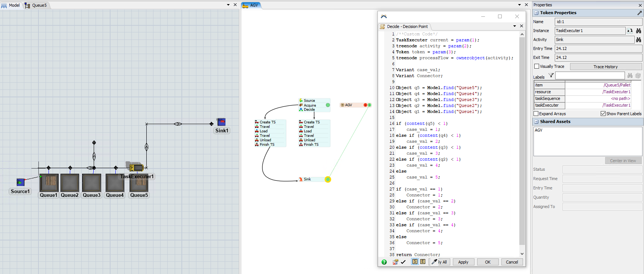This screenshot has width=644, height=274.
Task: Check the Expand Arrays checkbox
Action: click(536, 114)
